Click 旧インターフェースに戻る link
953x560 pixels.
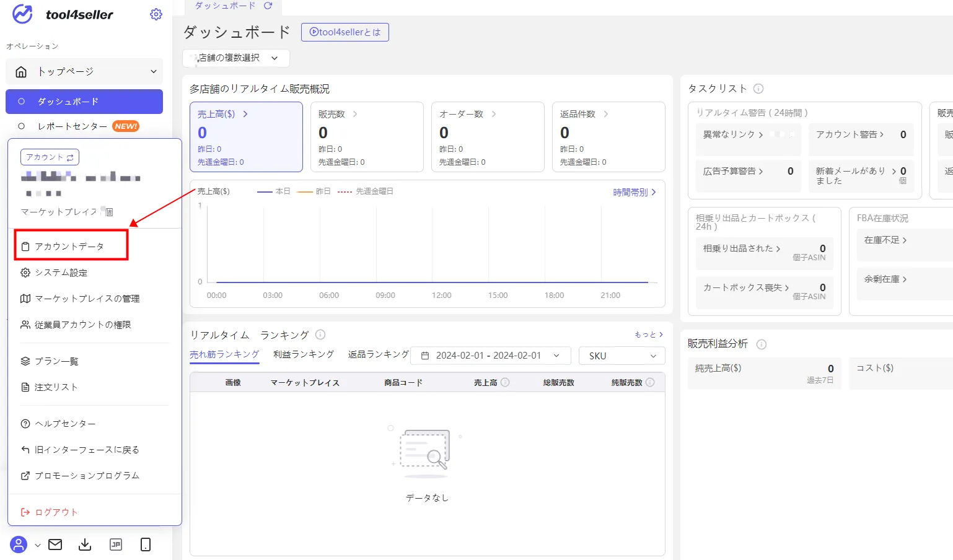tap(87, 450)
